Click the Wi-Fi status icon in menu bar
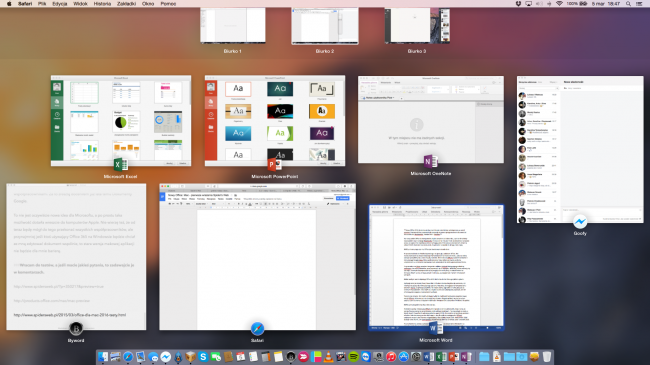 [559, 4]
